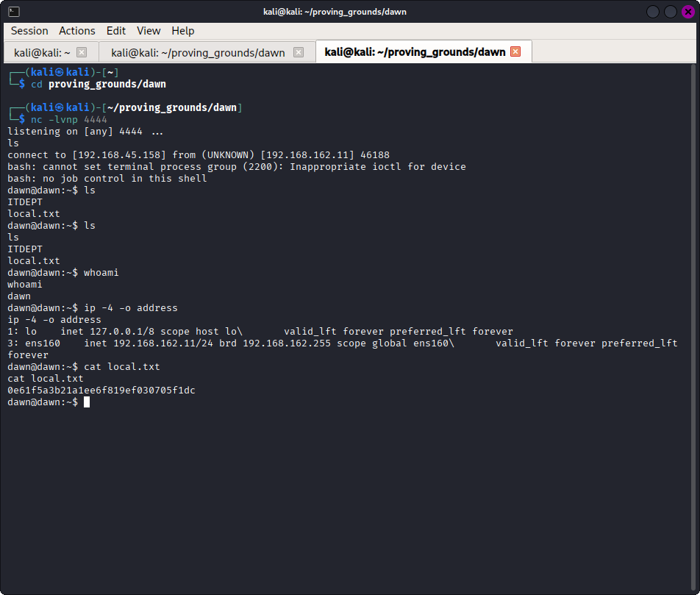The height and width of the screenshot is (595, 700).
Task: Close the middle proving_grounds tab via its x icon
Action: 299,52
